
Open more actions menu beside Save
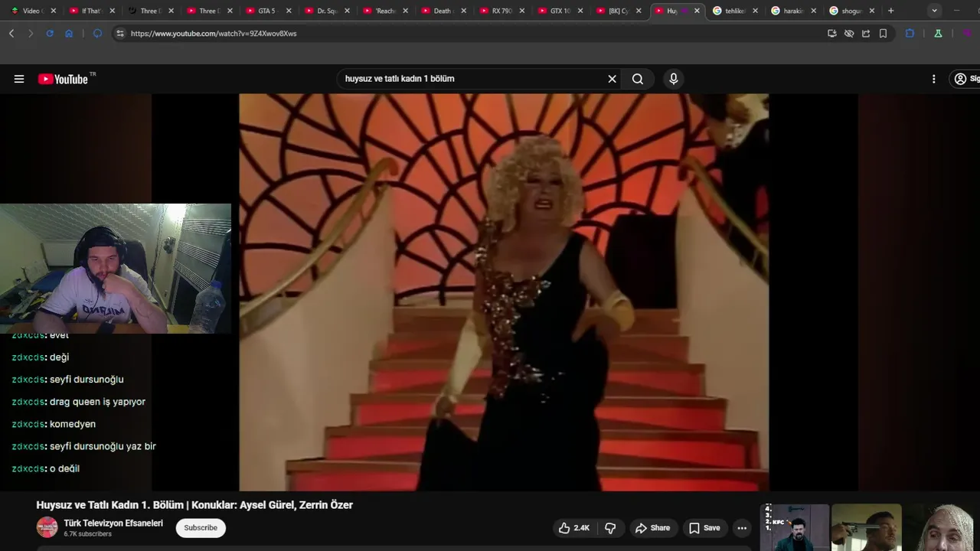pos(741,528)
